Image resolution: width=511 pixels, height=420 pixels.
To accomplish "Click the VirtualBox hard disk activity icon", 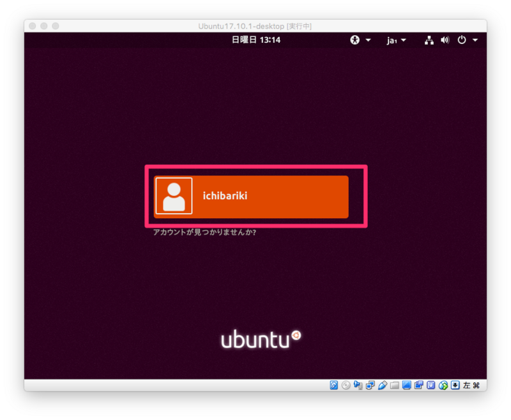I will point(333,385).
